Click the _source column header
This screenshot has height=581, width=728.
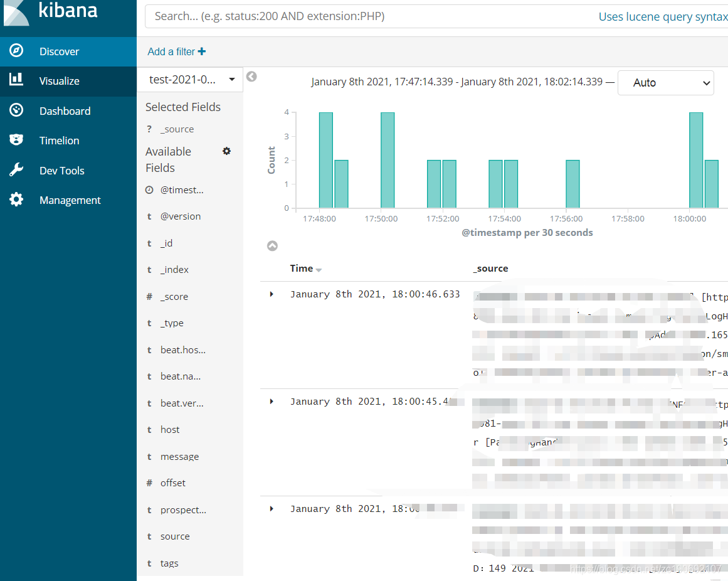[x=491, y=269]
